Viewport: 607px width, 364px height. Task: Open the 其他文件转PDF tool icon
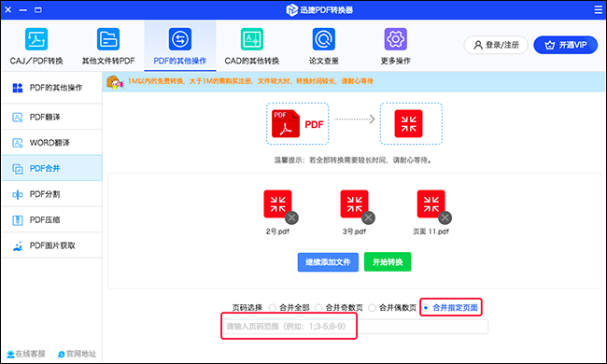click(x=108, y=39)
